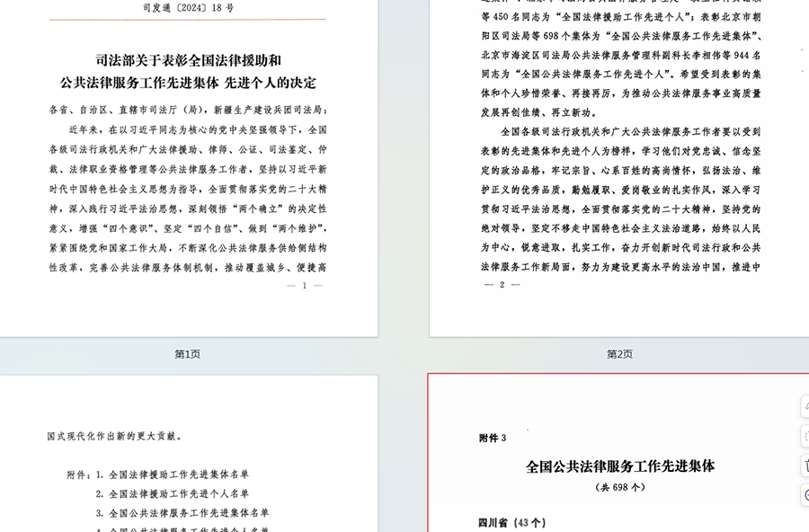Click the count text （共 698 个）
This screenshot has height=532, width=809.
coord(620,487)
